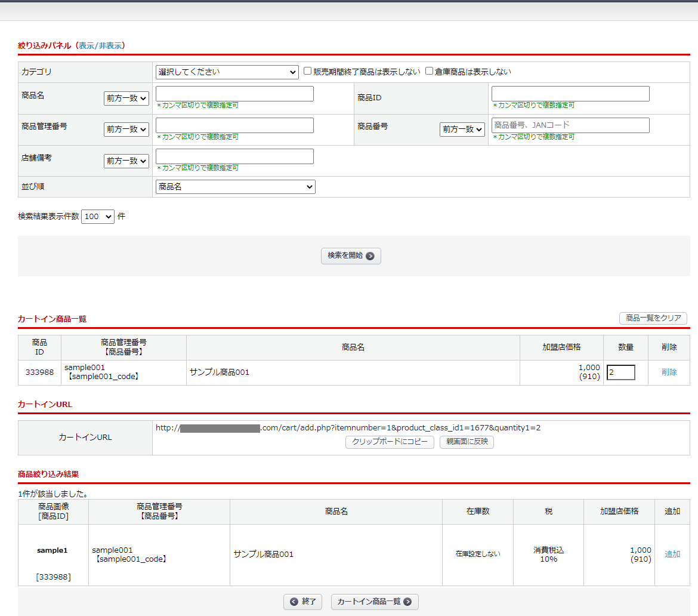Click the 商品一覧をクリア button

click(653, 318)
